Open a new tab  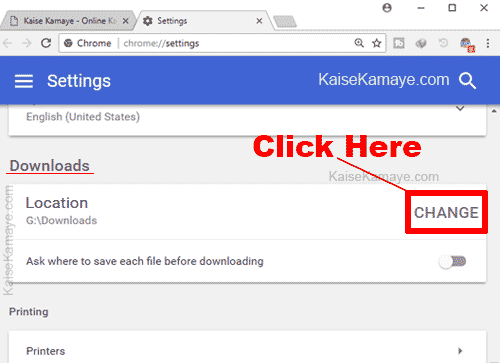pos(285,22)
